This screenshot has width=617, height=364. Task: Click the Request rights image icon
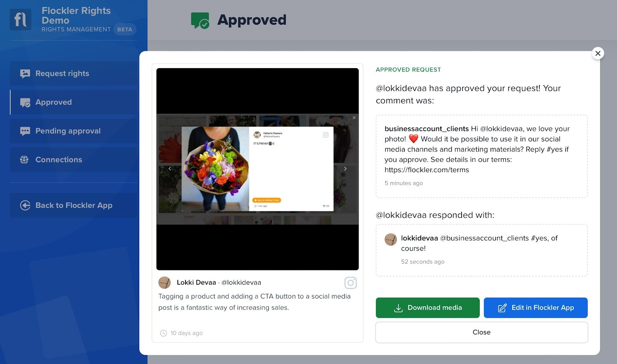click(25, 74)
